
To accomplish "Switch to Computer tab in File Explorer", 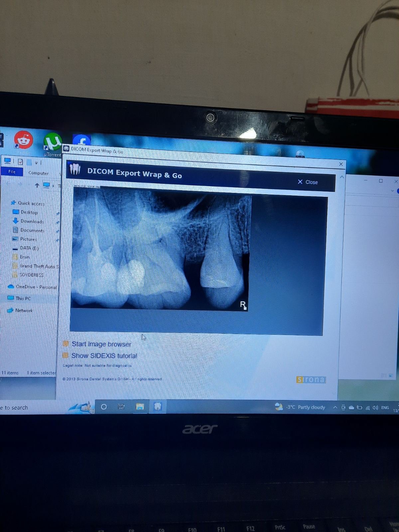I will 38,173.
